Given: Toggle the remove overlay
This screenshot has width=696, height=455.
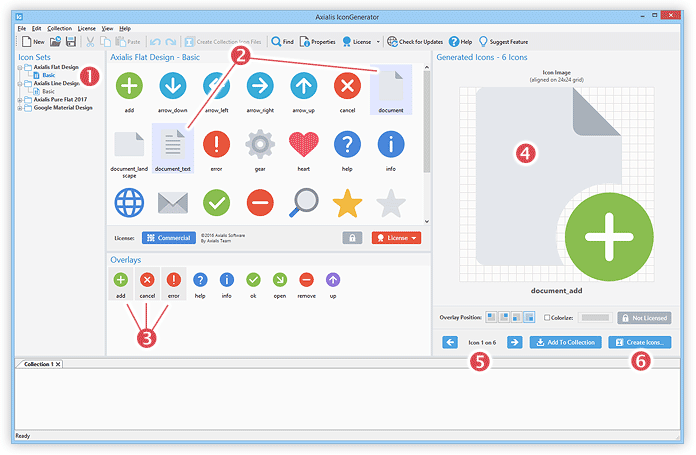Looking at the screenshot, I should click(306, 284).
